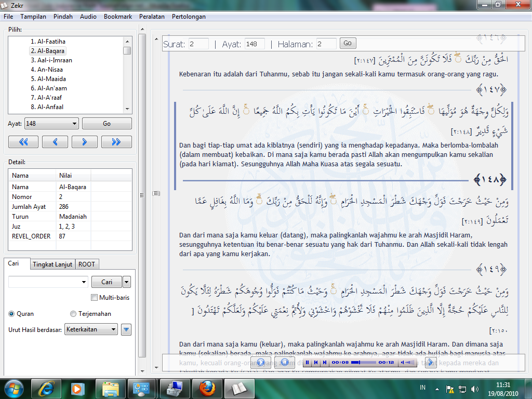
Task: Select 1. Al-Faatiha in the sura list
Action: (x=48, y=42)
